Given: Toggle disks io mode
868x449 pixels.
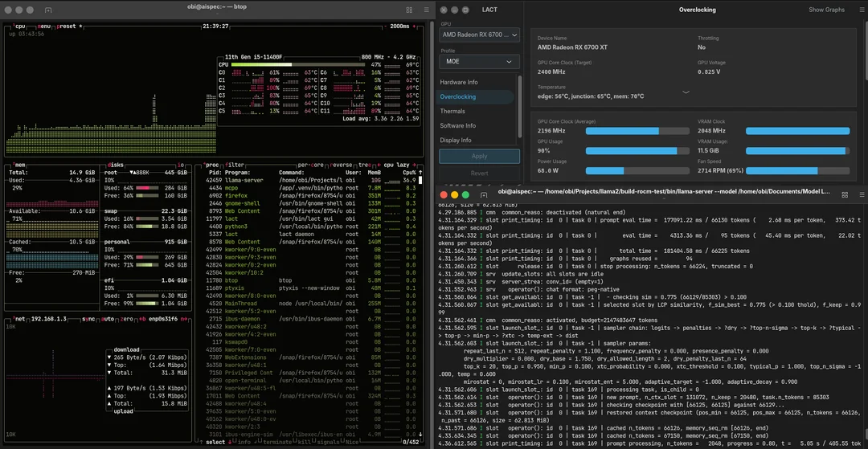Looking at the screenshot, I should 181,165.
